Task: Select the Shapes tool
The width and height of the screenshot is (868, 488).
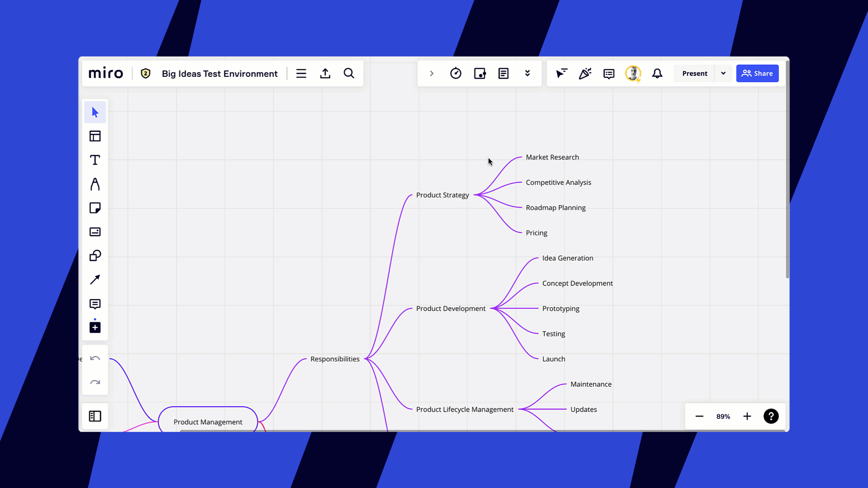Action: (95, 256)
